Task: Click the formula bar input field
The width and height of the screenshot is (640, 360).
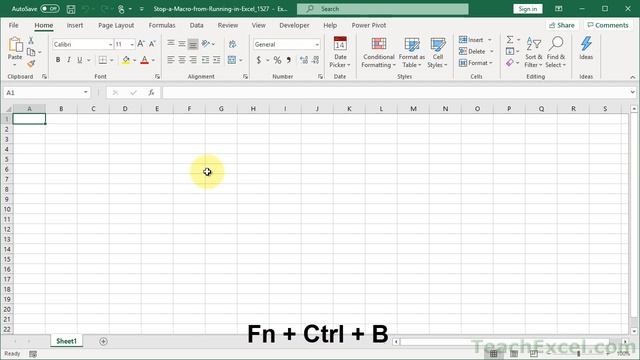Action: 396,93
